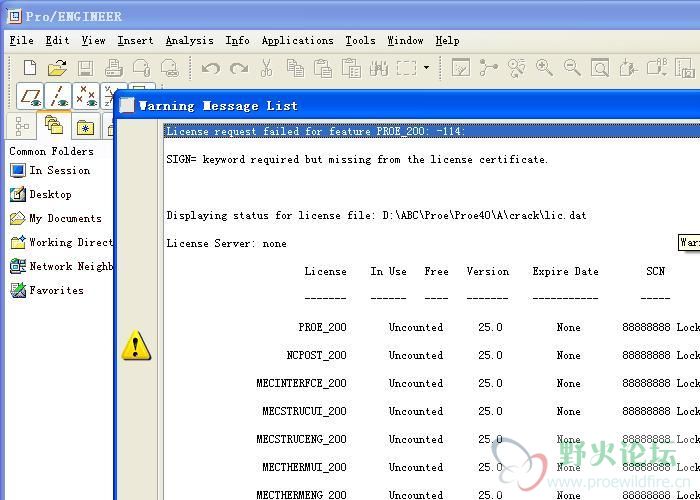This screenshot has height=500, width=700.
Task: Switch to the Favorites navigator tab
Action: [x=85, y=127]
